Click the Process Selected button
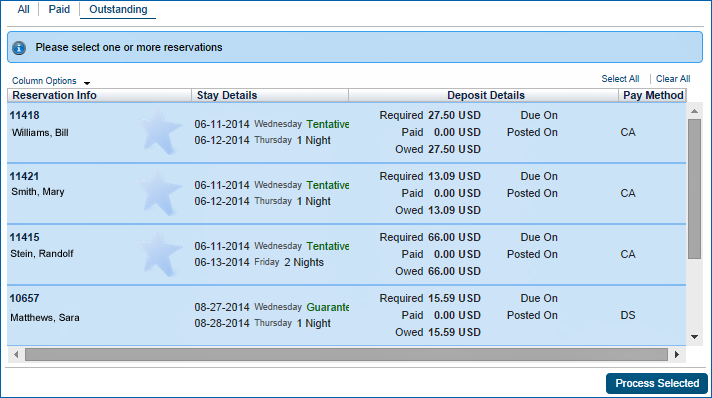 click(657, 383)
